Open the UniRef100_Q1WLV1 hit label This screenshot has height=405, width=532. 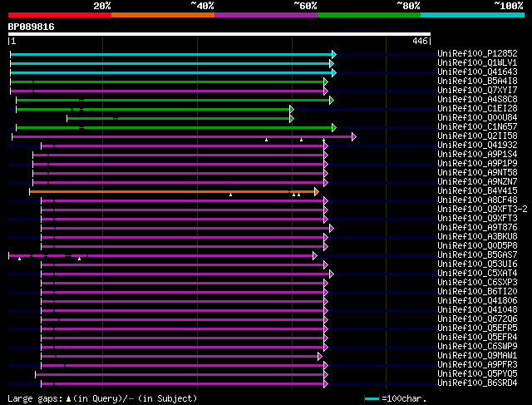[477, 63]
